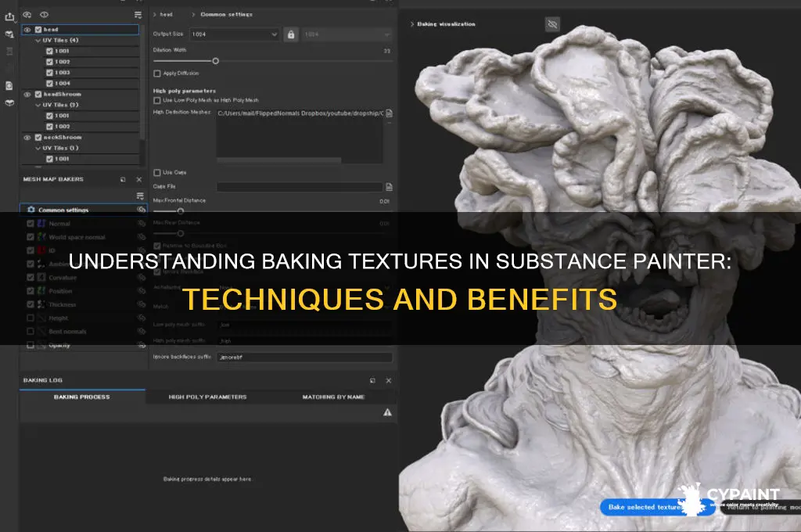This screenshot has height=532, width=801.
Task: Browse for Cage File icon
Action: pos(390,187)
